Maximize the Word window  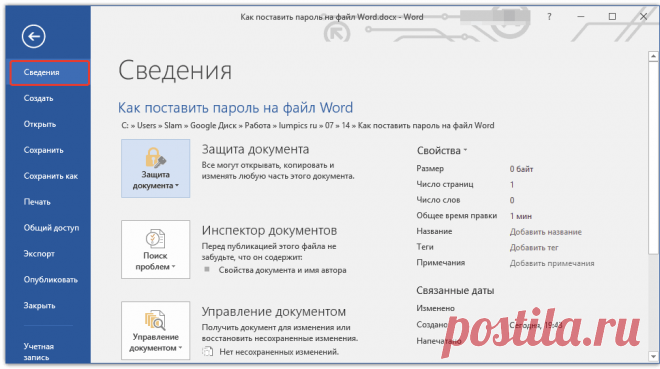pyautogui.click(x=612, y=17)
